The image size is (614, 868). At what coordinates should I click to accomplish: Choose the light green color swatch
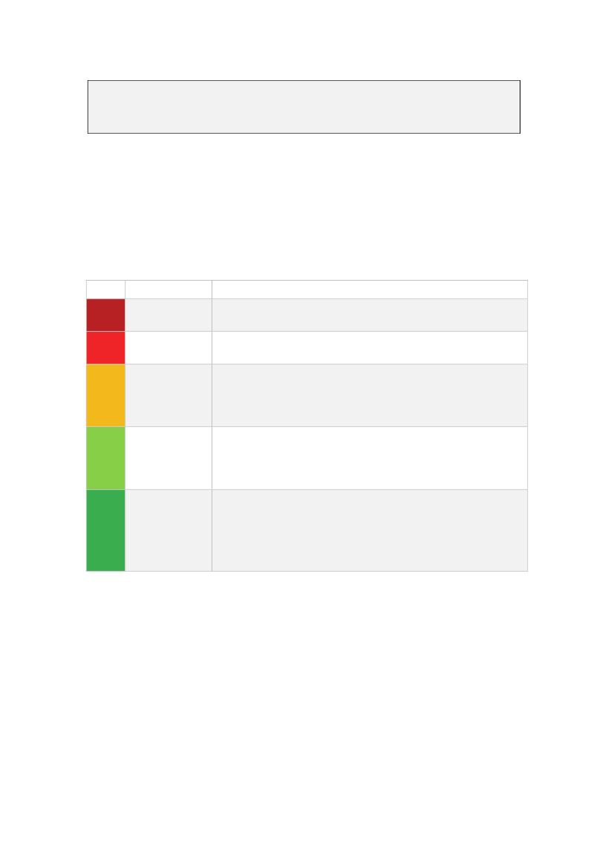105,457
